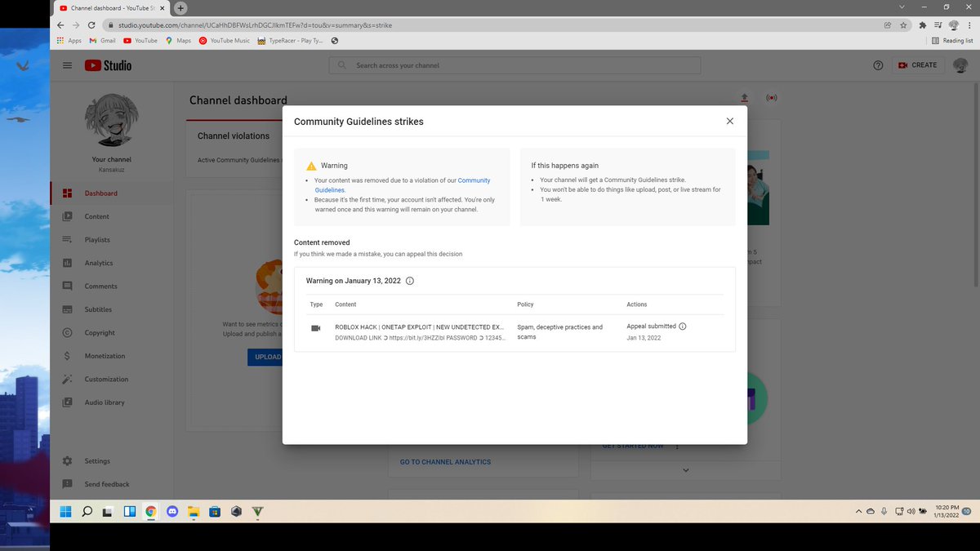Click GO TO CHANNEL ANALYTICS link

(x=445, y=462)
